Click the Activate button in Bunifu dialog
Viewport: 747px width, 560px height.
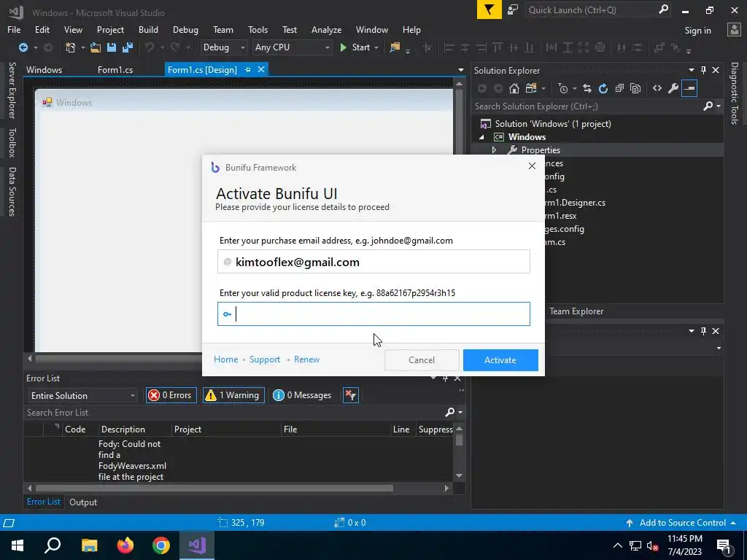[500, 360]
